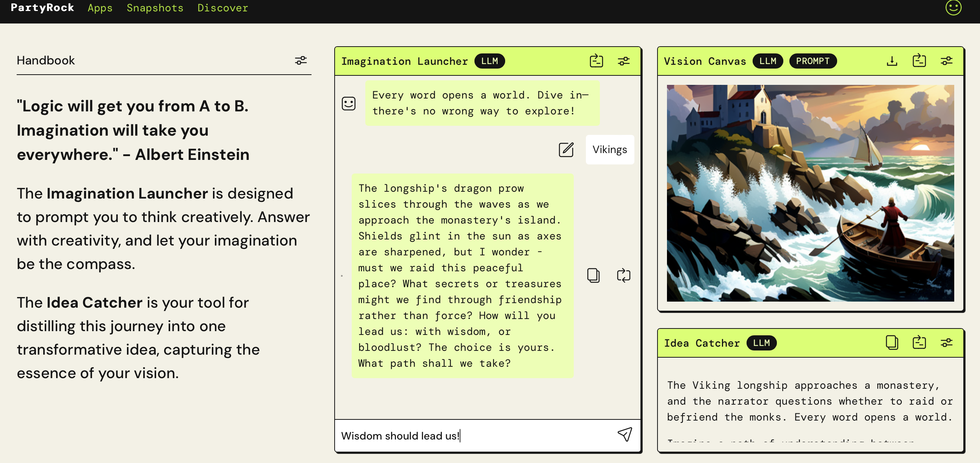Open the Snapshots page
The image size is (980, 463).
pyautogui.click(x=155, y=8)
